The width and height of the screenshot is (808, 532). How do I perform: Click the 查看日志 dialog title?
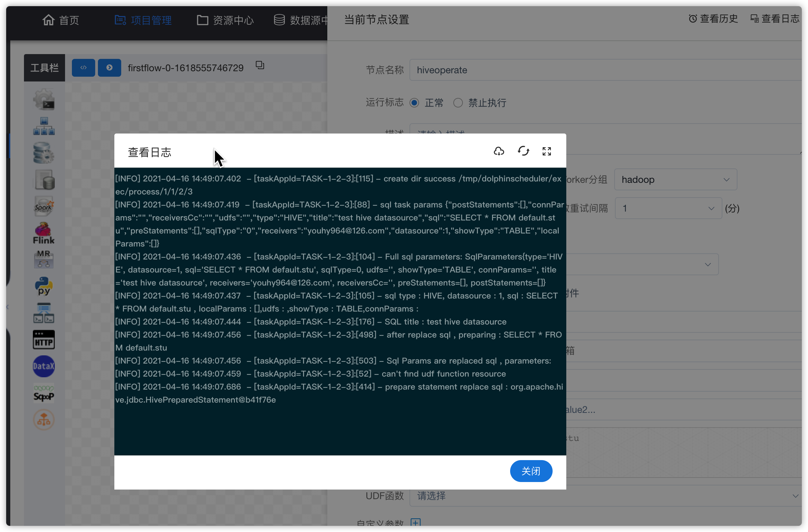[x=149, y=152]
